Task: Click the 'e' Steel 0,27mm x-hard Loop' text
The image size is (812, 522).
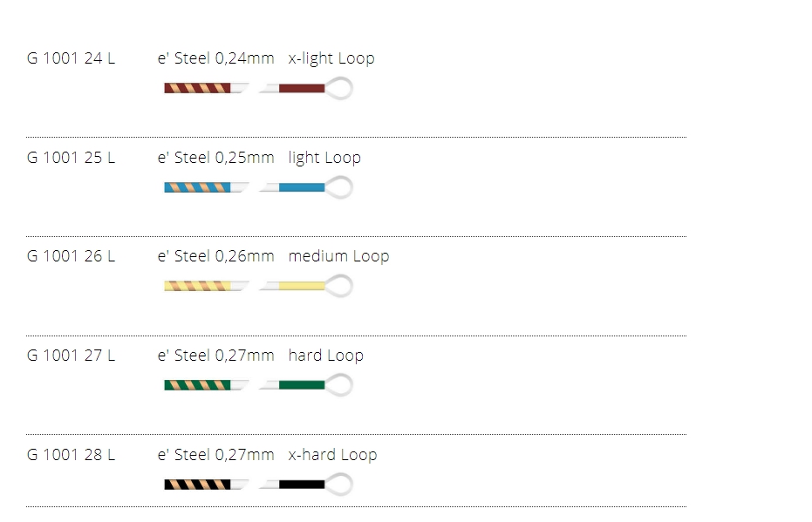Action: coord(267,455)
